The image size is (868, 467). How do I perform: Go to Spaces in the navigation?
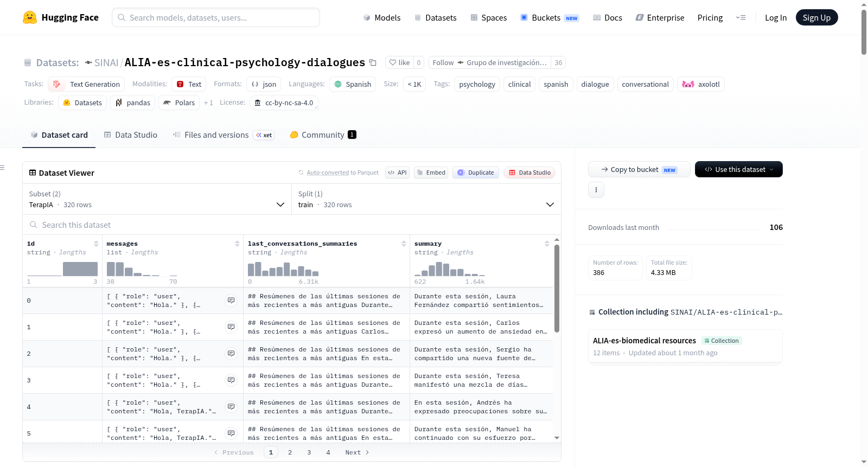point(489,17)
